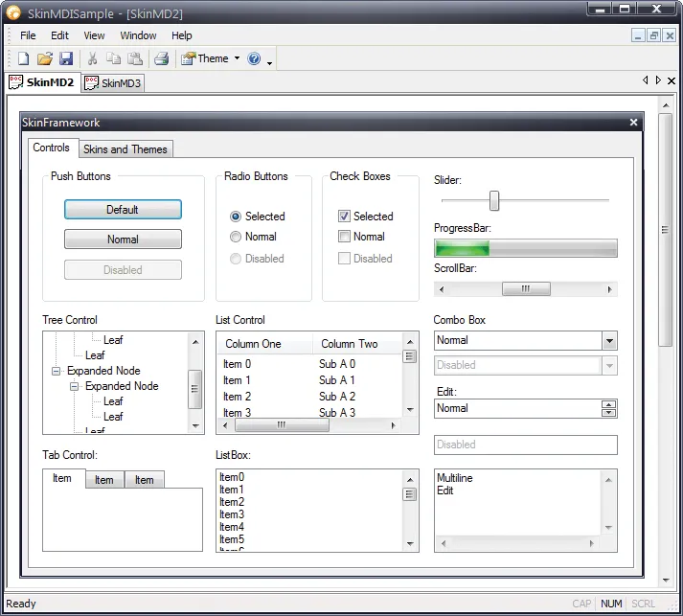The width and height of the screenshot is (683, 616).
Task: Select the SkinMD2 document tab
Action: pos(42,81)
